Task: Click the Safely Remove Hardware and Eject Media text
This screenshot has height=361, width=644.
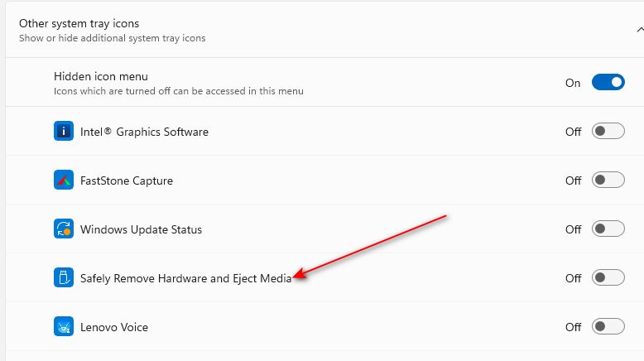Action: tap(185, 278)
